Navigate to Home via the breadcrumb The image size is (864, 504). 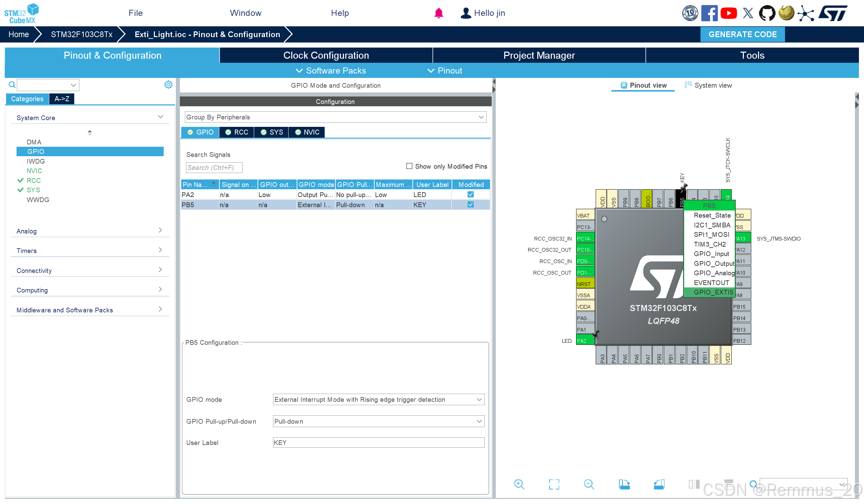19,34
